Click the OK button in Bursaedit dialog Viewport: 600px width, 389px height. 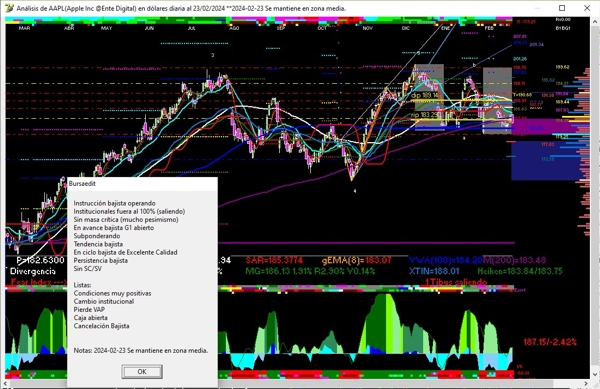point(142,371)
